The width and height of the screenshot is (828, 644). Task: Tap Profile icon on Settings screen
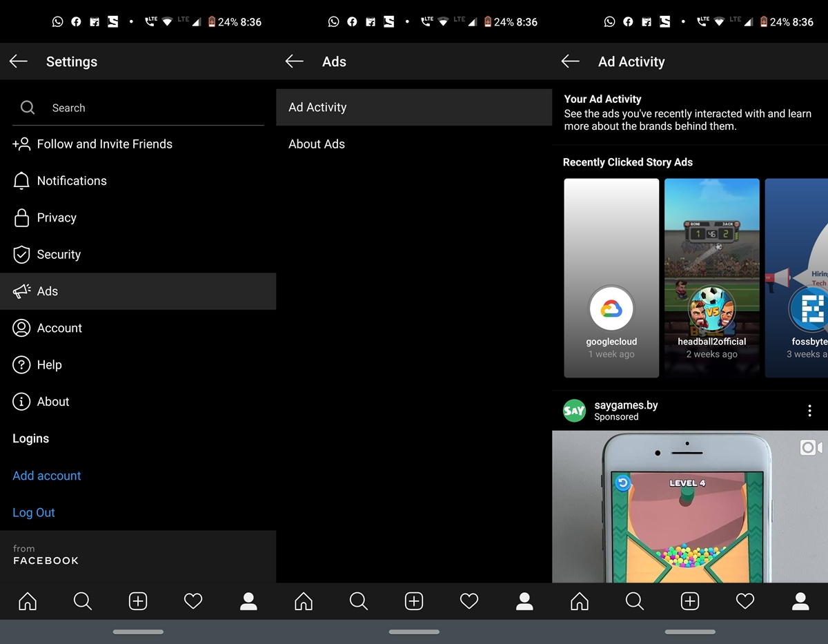pyautogui.click(x=248, y=601)
